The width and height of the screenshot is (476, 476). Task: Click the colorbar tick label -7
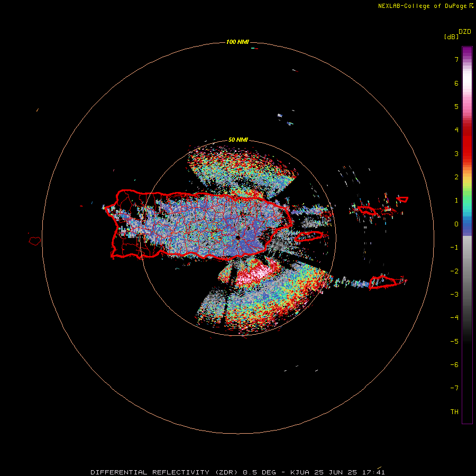click(x=454, y=388)
